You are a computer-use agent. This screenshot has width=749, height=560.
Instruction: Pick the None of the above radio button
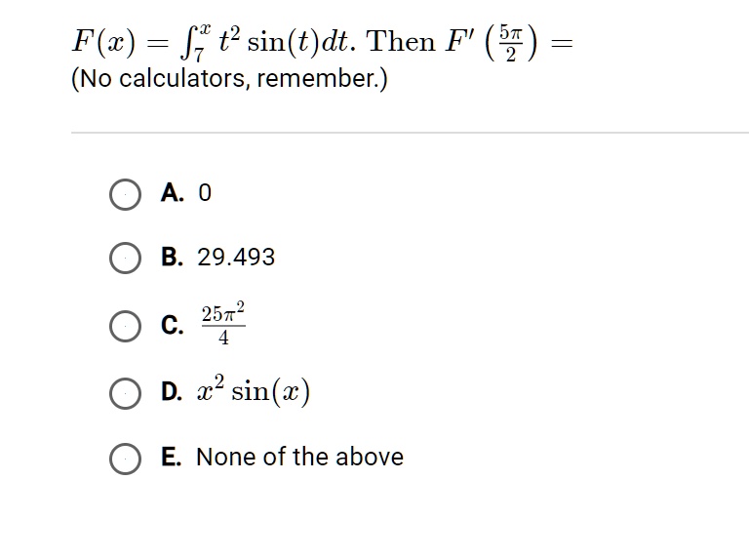125,459
